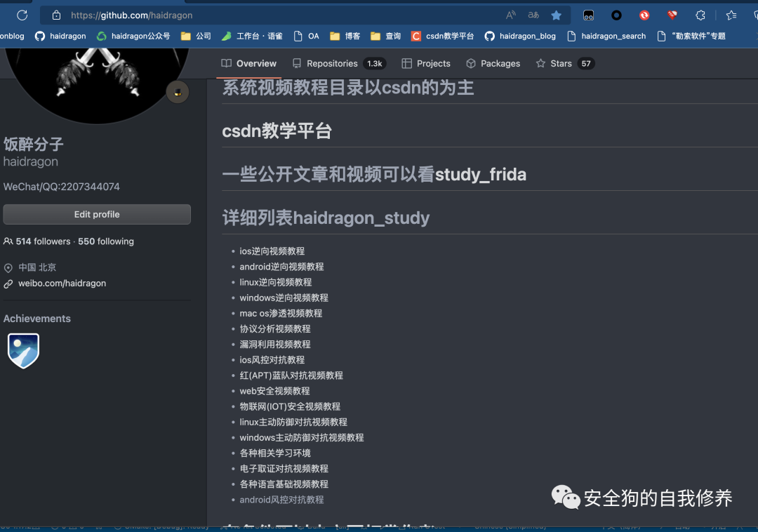The width and height of the screenshot is (758, 532).
Task: Open the haidragon_blog bookmark
Action: pyautogui.click(x=520, y=36)
